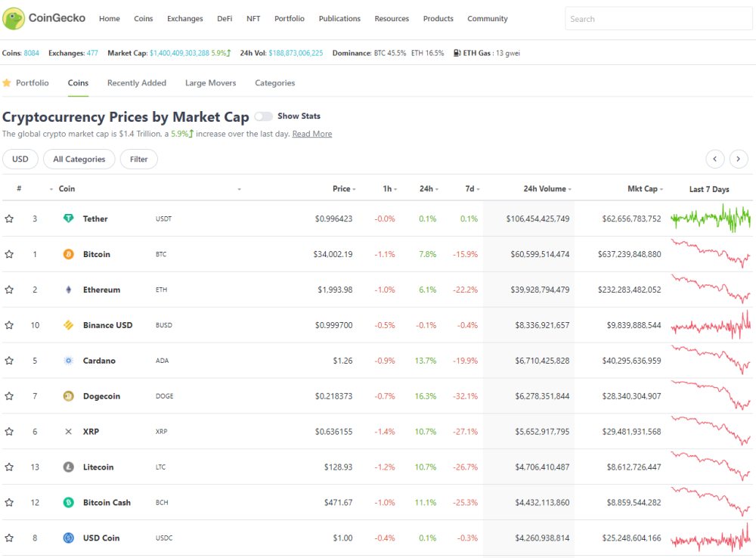The image size is (756, 558).
Task: Click into the Search field
Action: (x=658, y=19)
